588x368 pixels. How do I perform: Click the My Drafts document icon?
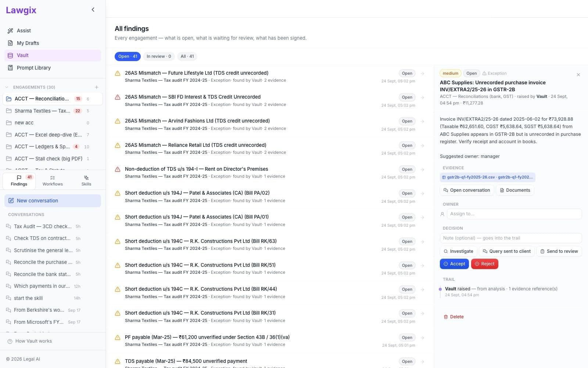10,43
